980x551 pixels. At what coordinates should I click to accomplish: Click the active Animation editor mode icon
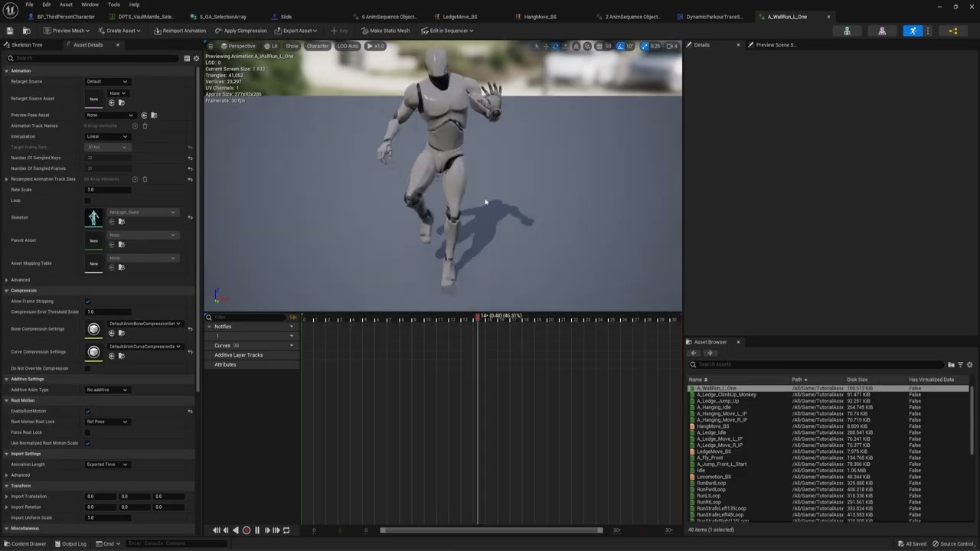pos(912,31)
